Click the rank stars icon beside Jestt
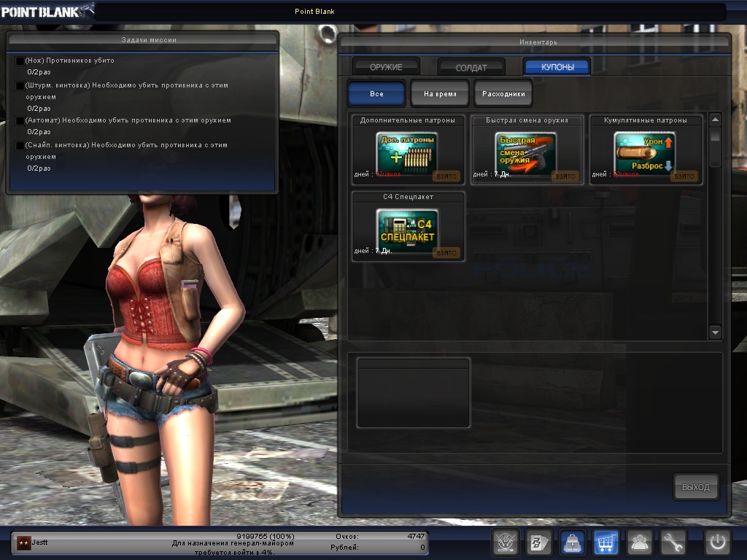This screenshot has height=560, width=747. [23, 542]
